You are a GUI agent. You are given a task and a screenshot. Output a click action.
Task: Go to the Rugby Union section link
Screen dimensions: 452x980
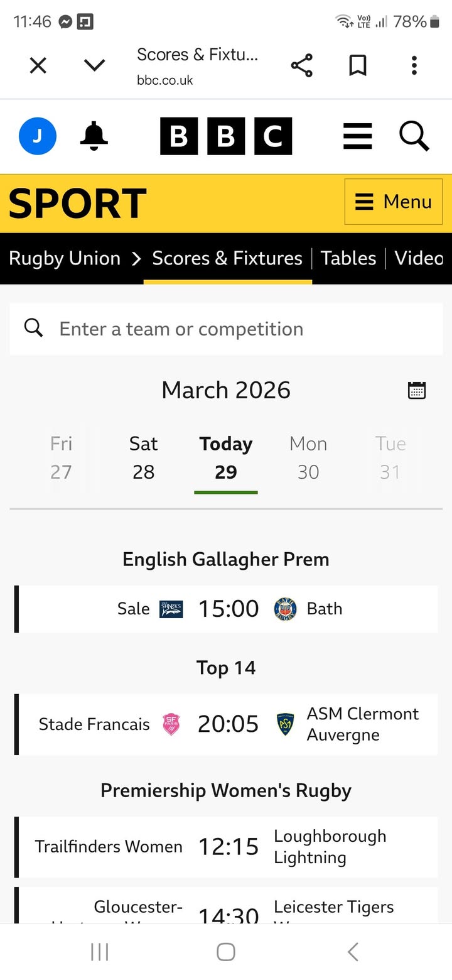pyautogui.click(x=65, y=258)
